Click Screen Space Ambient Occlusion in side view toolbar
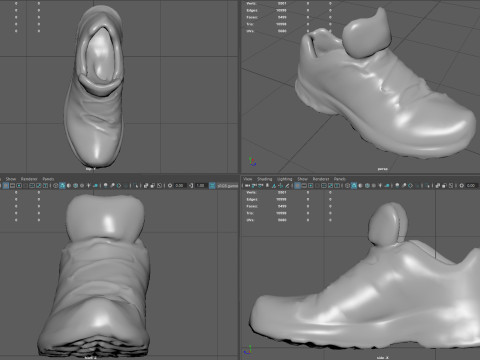This screenshot has width=480, height=360. [x=397, y=185]
